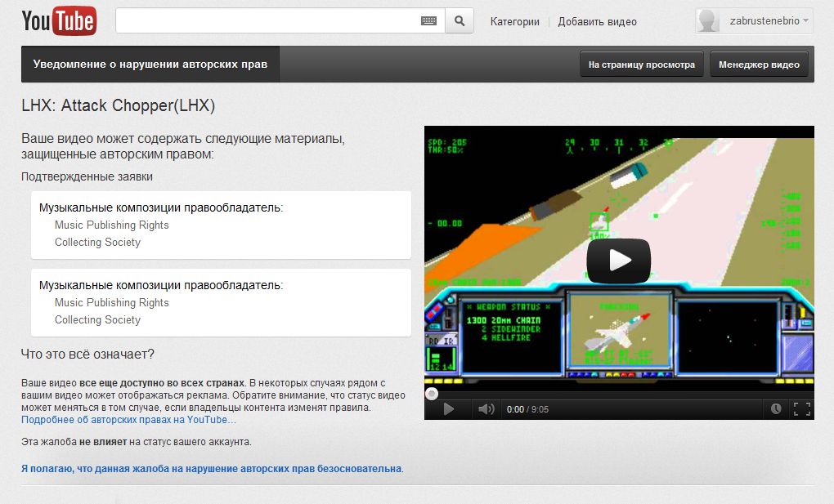Screen dimensions: 834x504
Task: Mute the video with the speaker icon
Action: coord(486,408)
